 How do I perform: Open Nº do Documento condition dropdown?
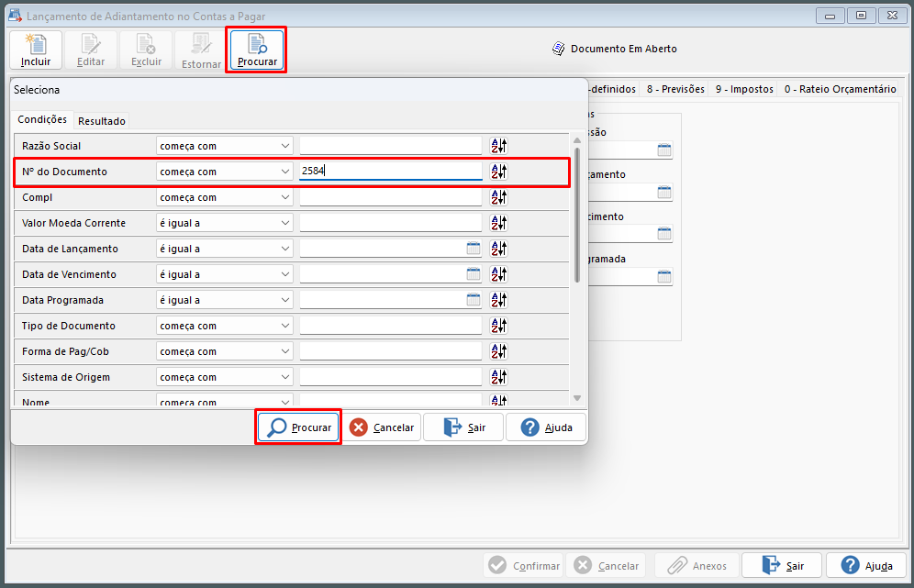pyautogui.click(x=225, y=172)
